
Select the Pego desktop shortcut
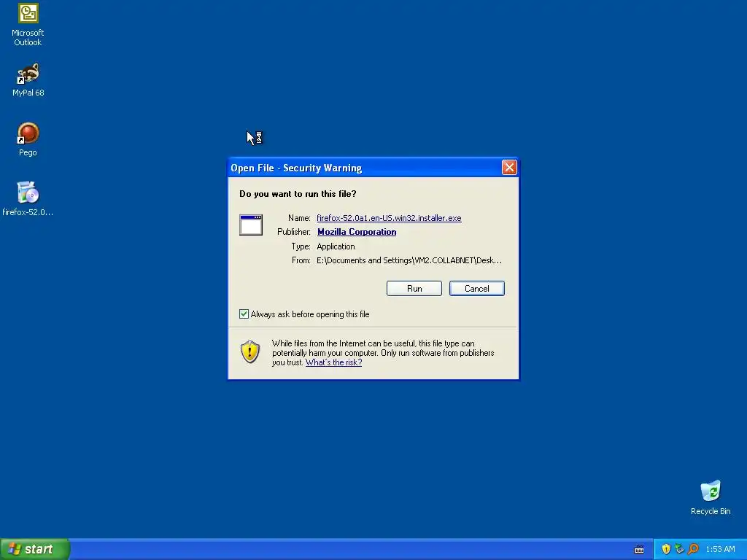28,139
